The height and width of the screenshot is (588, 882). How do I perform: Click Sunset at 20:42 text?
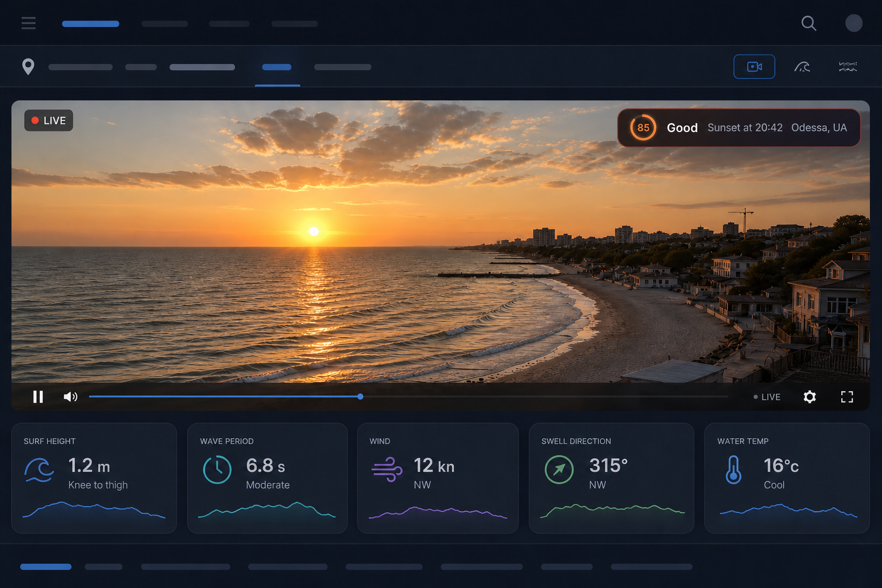coord(745,127)
